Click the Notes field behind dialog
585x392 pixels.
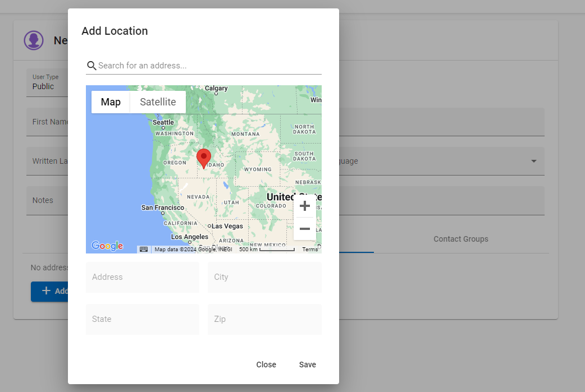click(47, 200)
